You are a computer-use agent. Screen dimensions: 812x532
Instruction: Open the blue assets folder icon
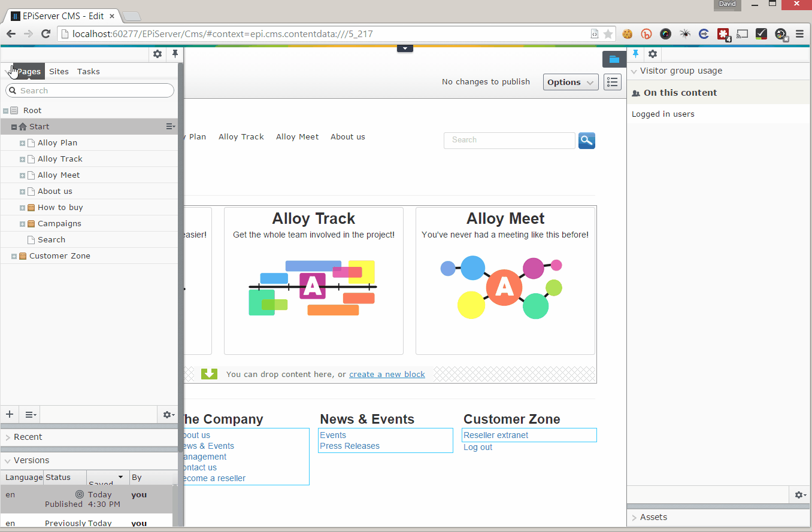pyautogui.click(x=614, y=59)
